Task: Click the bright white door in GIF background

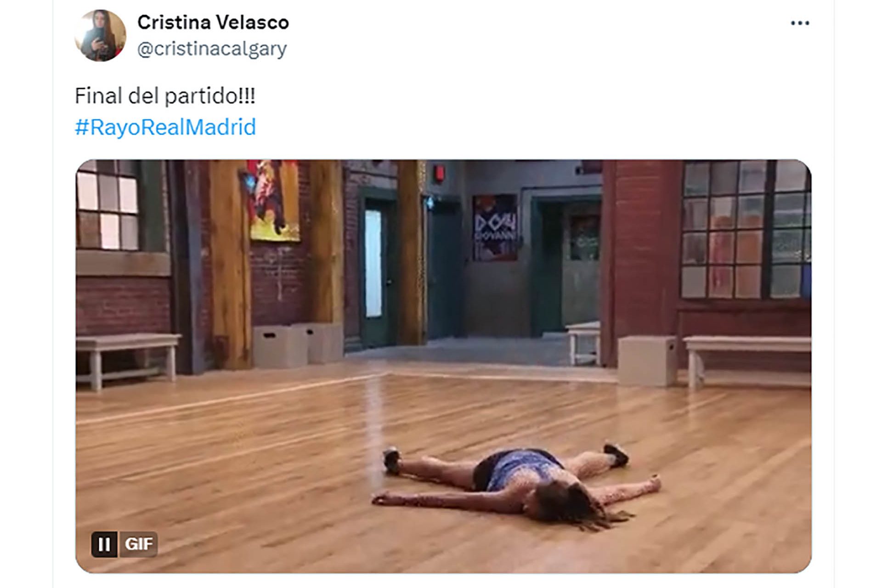Action: pyautogui.click(x=373, y=263)
